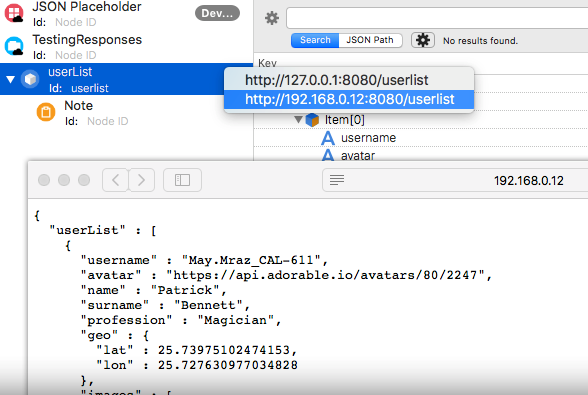Click the Key column header

[x=267, y=63]
